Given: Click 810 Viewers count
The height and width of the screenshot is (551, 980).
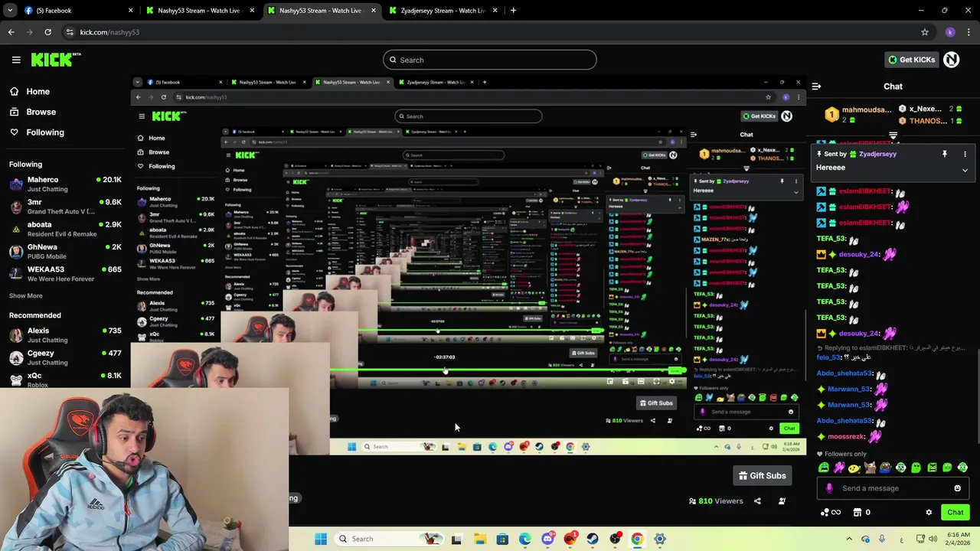Looking at the screenshot, I should tap(715, 501).
